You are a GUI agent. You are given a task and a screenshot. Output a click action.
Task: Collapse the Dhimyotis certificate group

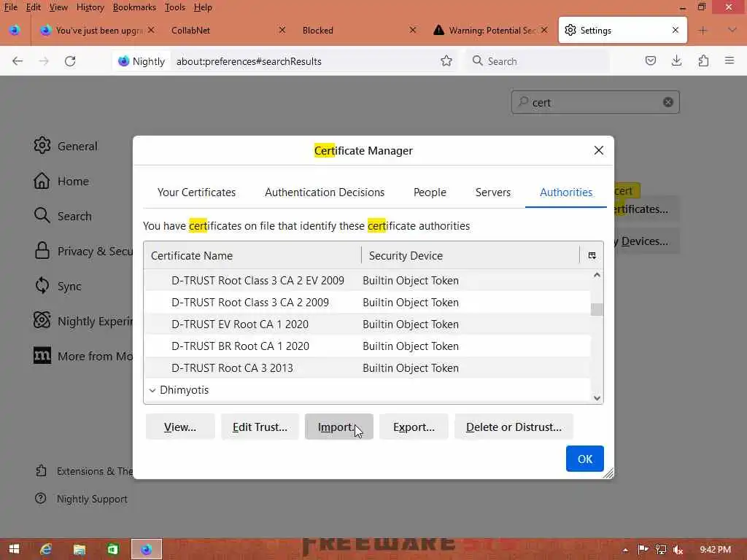point(152,390)
